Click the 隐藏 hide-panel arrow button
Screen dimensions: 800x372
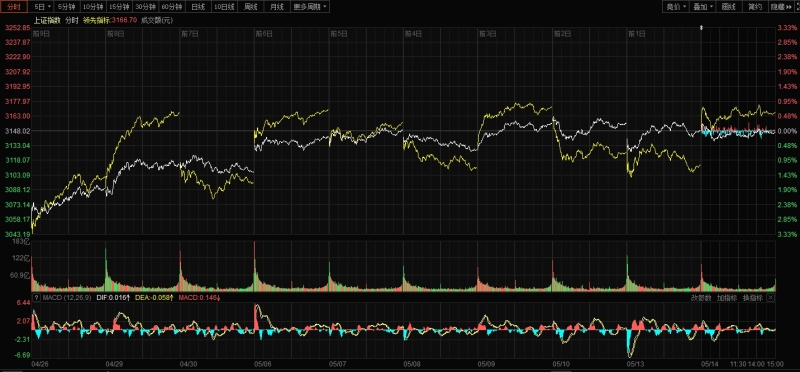[x=780, y=7]
